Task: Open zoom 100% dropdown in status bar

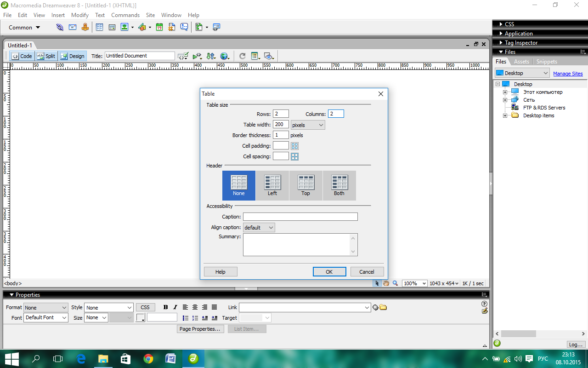Action: tap(415, 283)
